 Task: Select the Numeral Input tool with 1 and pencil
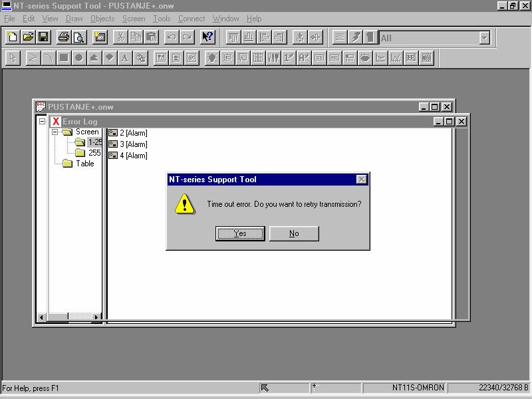coord(289,58)
